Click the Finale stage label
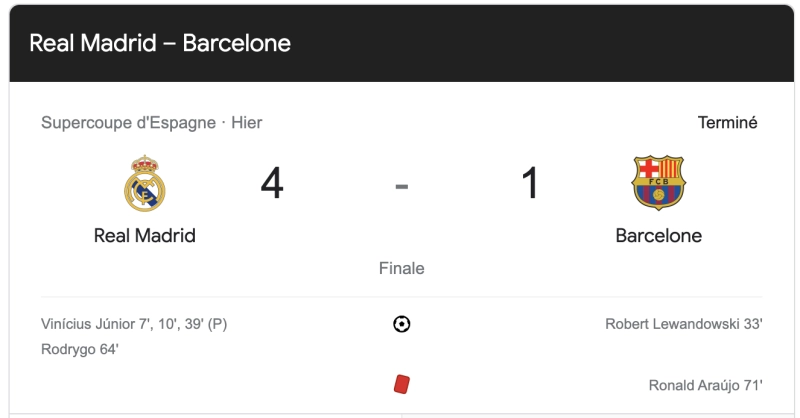 [402, 268]
